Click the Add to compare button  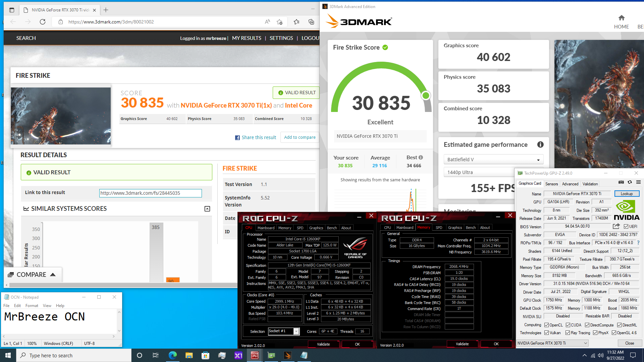tap(300, 137)
